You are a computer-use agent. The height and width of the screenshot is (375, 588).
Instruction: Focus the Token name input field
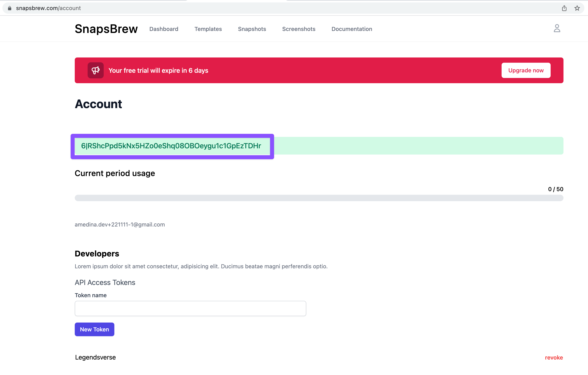pos(190,308)
